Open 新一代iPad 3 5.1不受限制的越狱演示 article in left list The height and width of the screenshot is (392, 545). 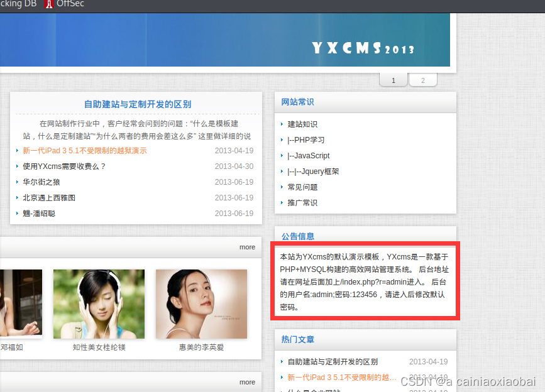[85, 151]
